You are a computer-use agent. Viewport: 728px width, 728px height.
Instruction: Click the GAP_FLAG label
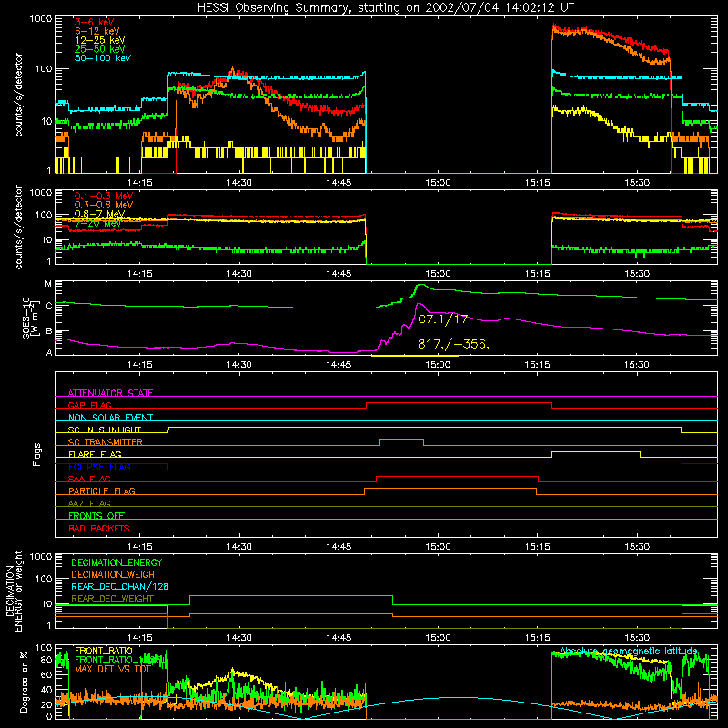(89, 405)
